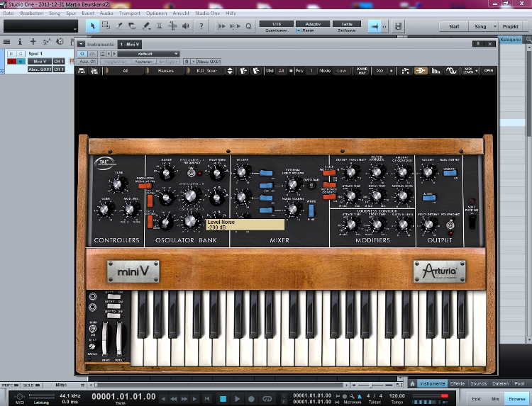Screen dimensions: 532x406
Task: Open the MIDI Learn dropdown arrow
Action: click(x=477, y=70)
